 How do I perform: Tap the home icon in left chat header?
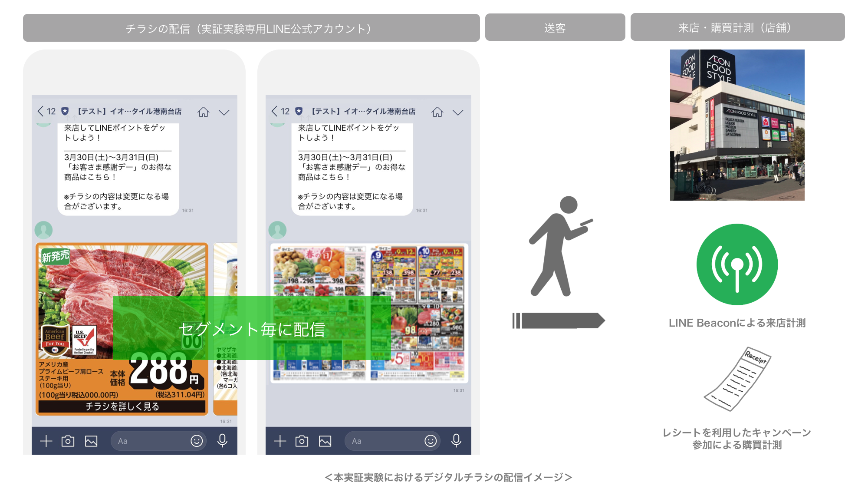point(203,112)
